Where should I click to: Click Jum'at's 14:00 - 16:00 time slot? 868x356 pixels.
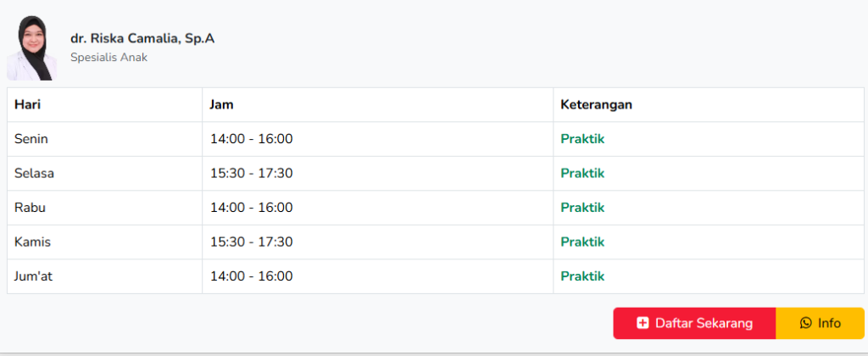[252, 276]
